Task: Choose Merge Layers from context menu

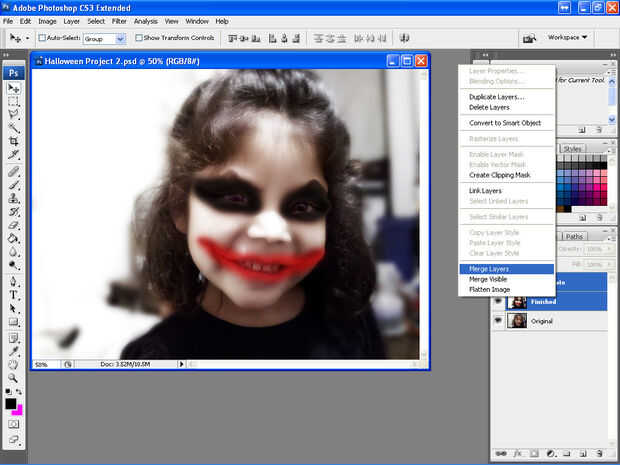Action: click(489, 269)
